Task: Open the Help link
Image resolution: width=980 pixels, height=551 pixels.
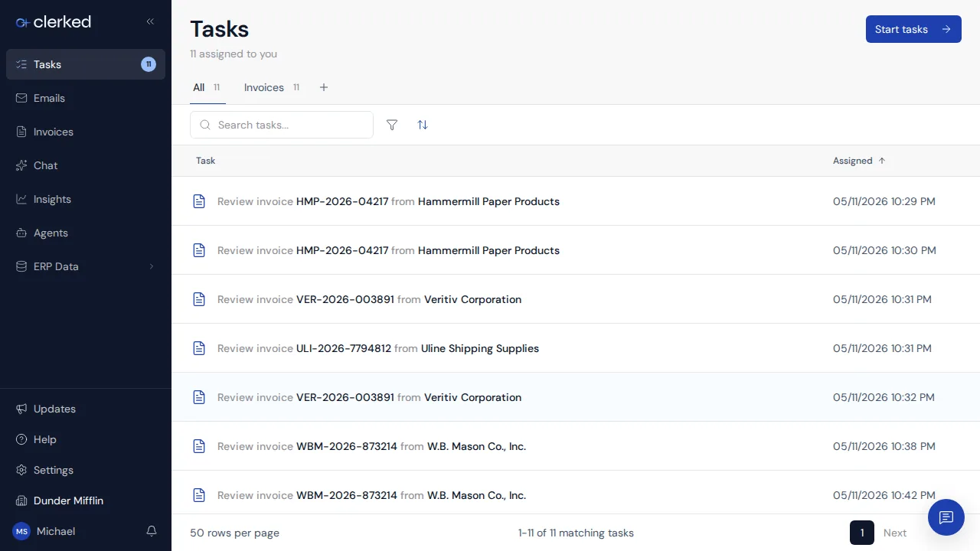Action: [86, 439]
